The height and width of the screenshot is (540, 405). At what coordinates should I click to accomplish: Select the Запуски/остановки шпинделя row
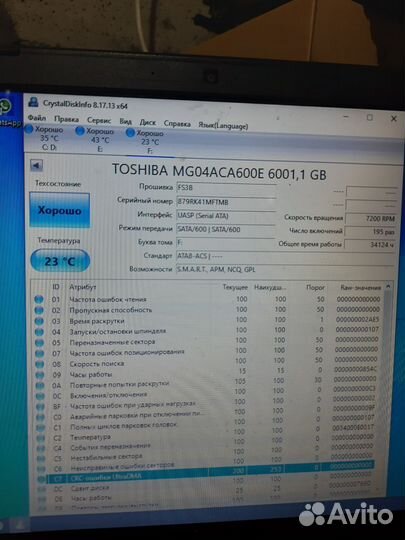pyautogui.click(x=208, y=331)
